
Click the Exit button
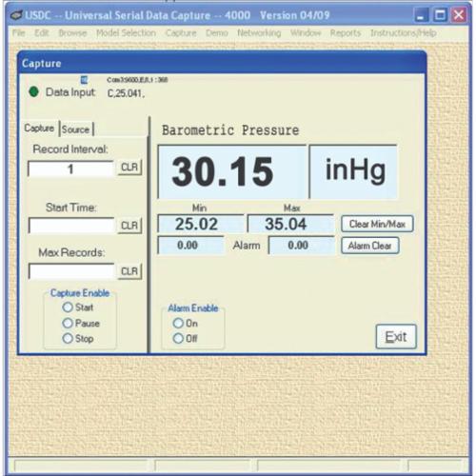coord(396,337)
